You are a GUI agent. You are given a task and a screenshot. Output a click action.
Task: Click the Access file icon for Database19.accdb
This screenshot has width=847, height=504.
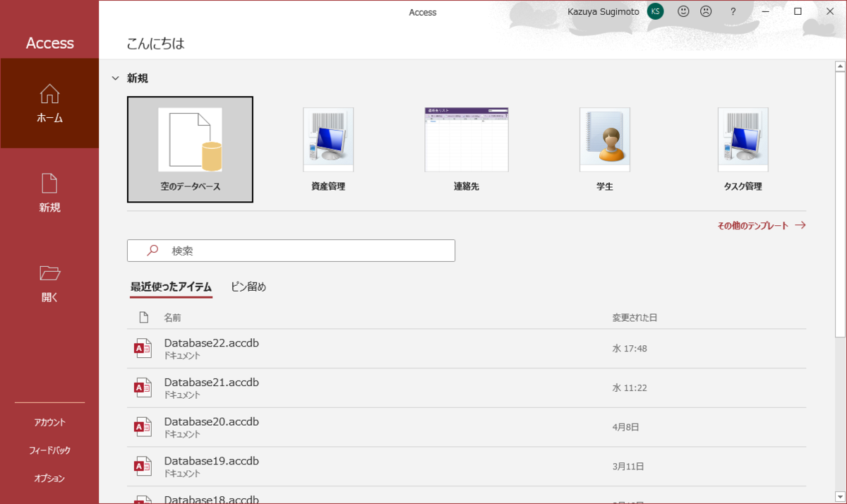pyautogui.click(x=143, y=467)
